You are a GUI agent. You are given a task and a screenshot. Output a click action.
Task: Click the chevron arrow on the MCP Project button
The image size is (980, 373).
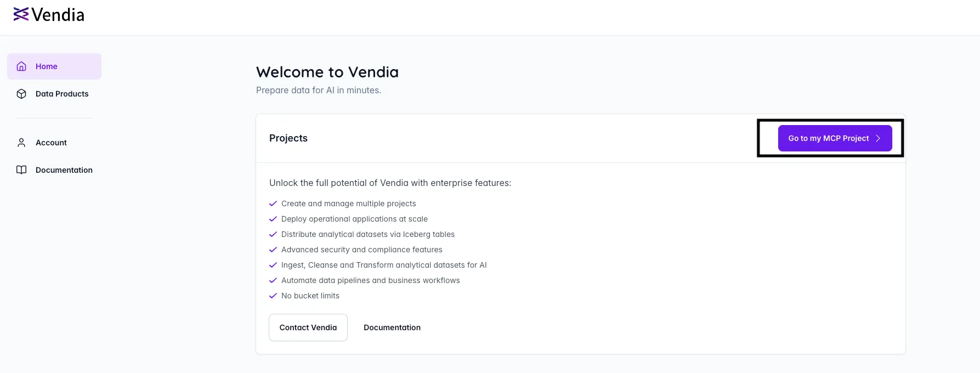878,138
